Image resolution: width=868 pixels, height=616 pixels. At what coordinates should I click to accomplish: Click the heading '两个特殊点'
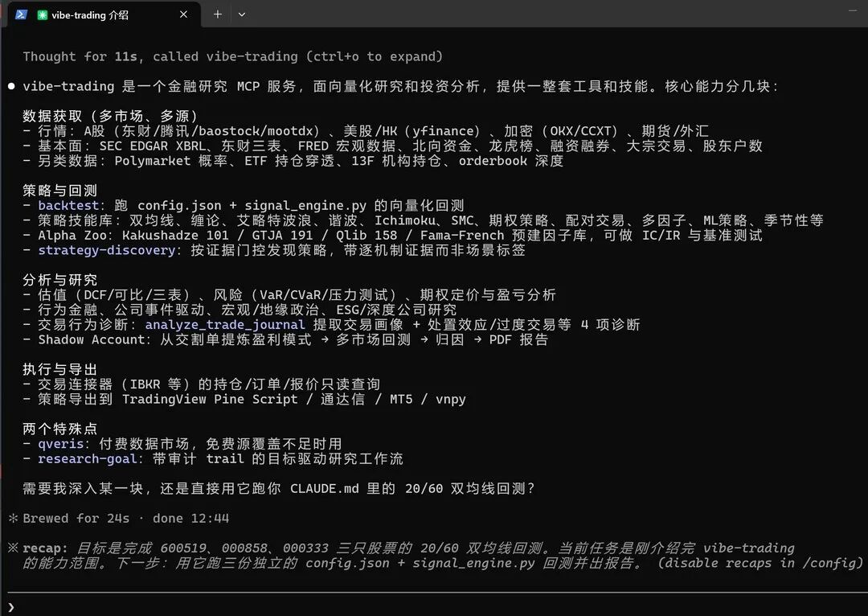59,429
